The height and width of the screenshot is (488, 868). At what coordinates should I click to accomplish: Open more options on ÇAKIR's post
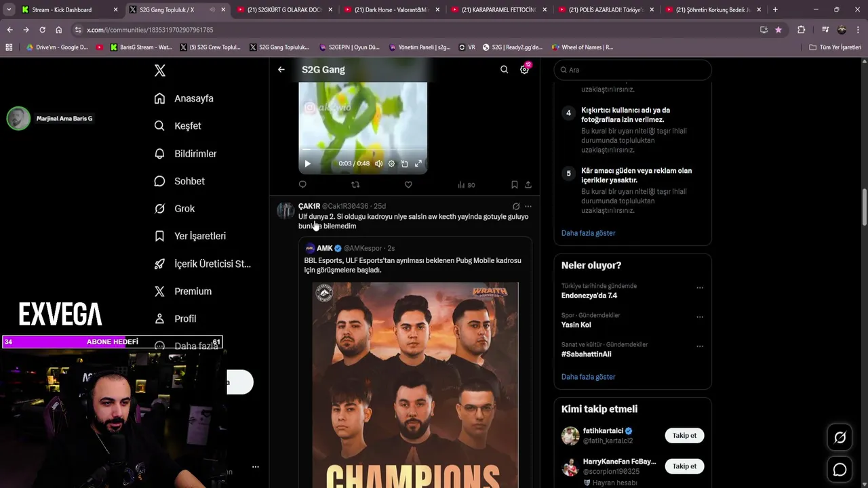click(528, 206)
